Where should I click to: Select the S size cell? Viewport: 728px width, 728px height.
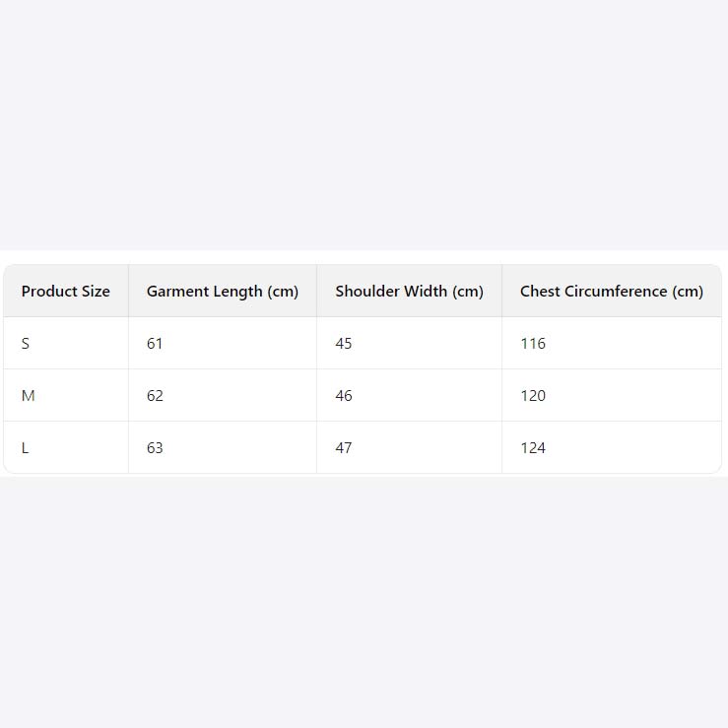click(26, 344)
